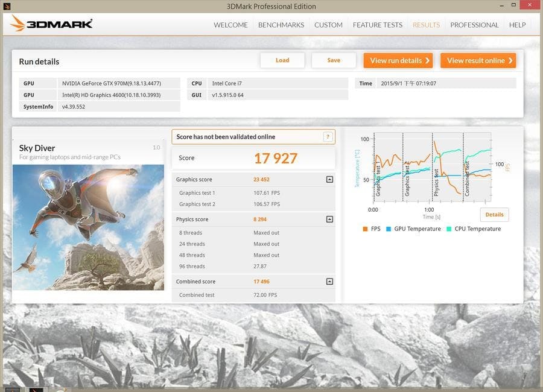The height and width of the screenshot is (392, 543).
Task: Open the BENCHMARKS tab
Action: 281,25
